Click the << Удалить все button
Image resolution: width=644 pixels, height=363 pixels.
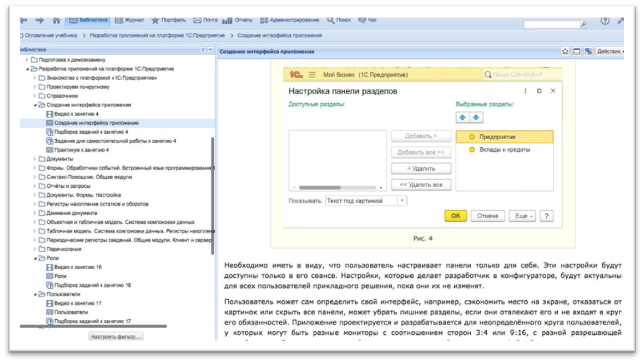[x=421, y=185]
